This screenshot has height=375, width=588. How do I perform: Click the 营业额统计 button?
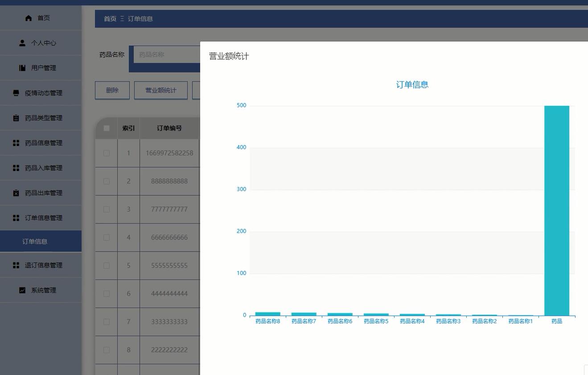161,90
